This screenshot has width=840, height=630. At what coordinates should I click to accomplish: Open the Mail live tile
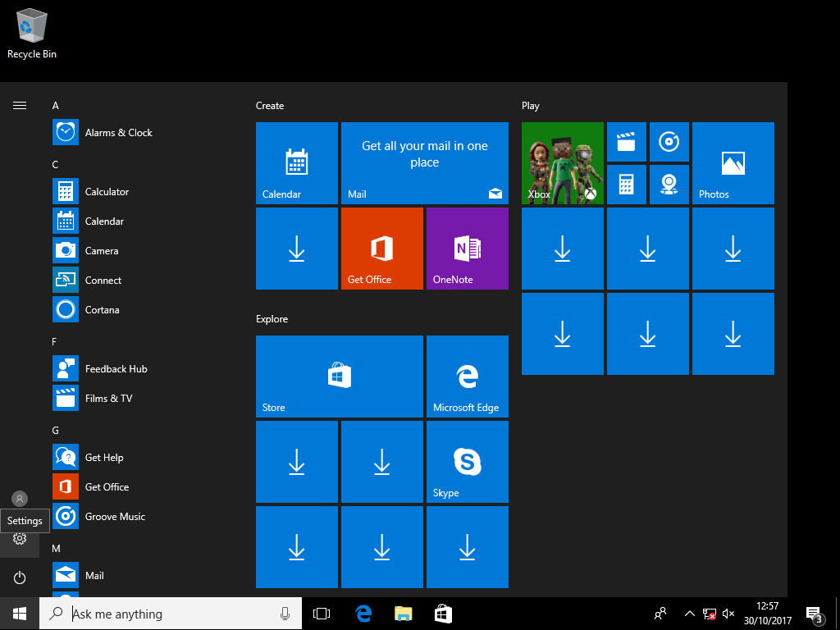tap(425, 163)
